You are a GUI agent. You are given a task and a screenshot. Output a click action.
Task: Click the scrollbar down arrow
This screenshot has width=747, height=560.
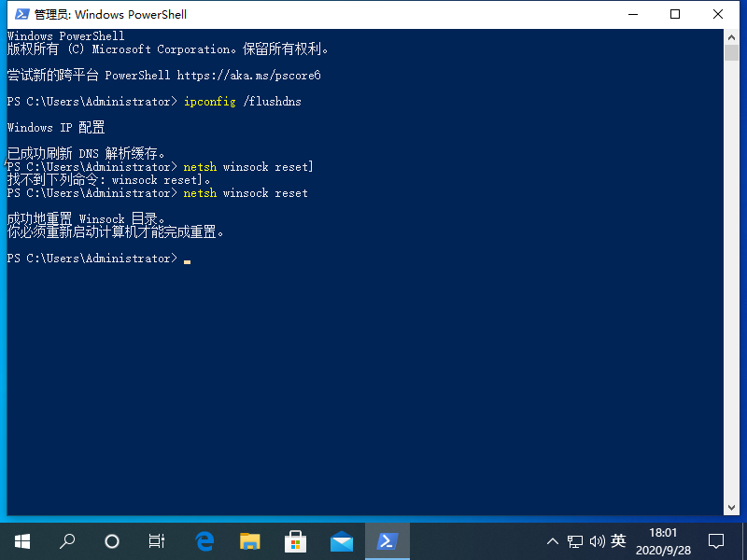point(732,506)
